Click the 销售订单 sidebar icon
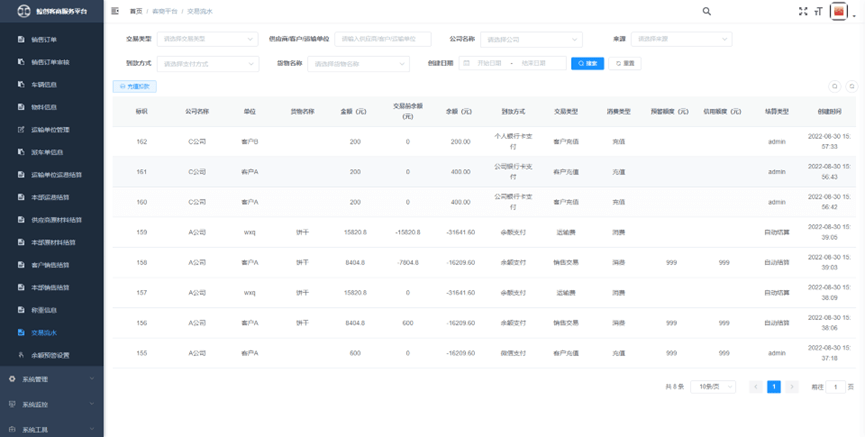Viewport: 865px width, 437px height. [x=22, y=40]
